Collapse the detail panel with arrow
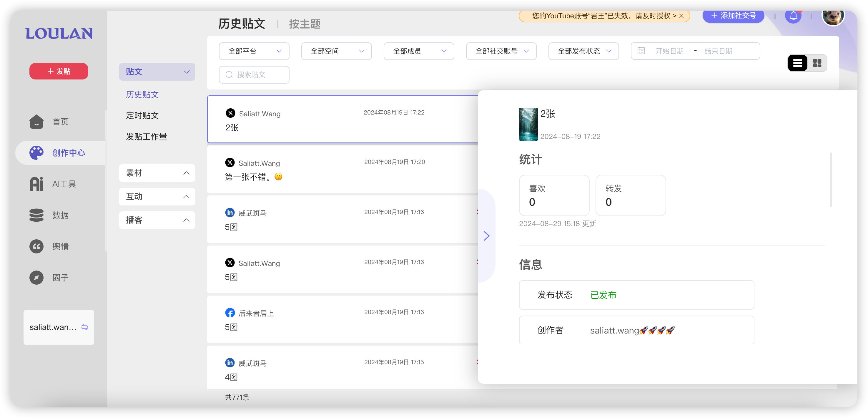 click(486, 235)
